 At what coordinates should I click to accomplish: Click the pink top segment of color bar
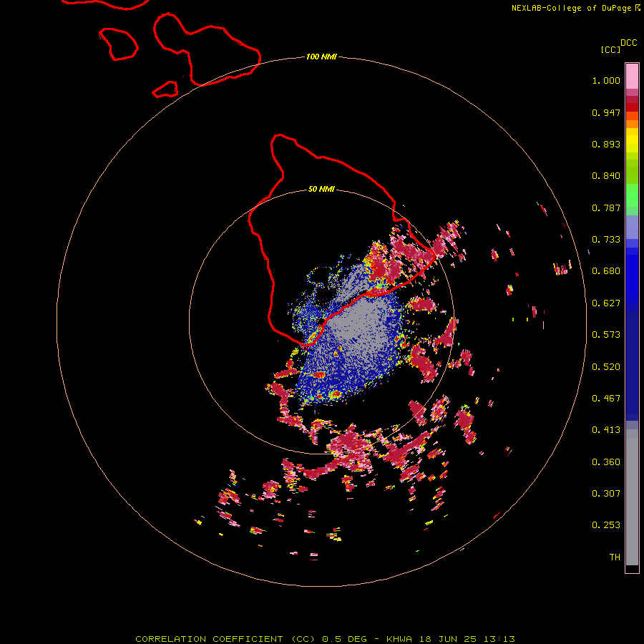point(632,77)
